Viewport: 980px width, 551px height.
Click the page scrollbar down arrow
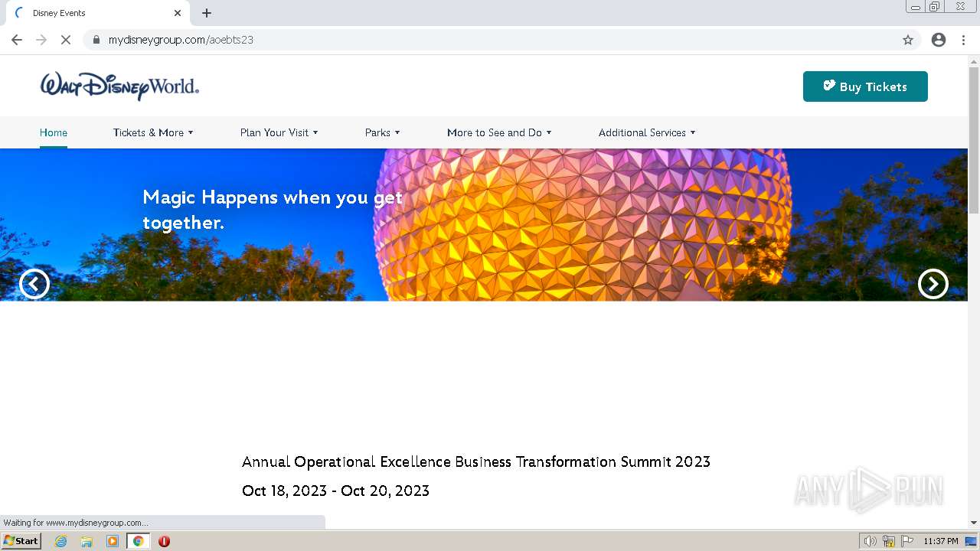point(974,523)
